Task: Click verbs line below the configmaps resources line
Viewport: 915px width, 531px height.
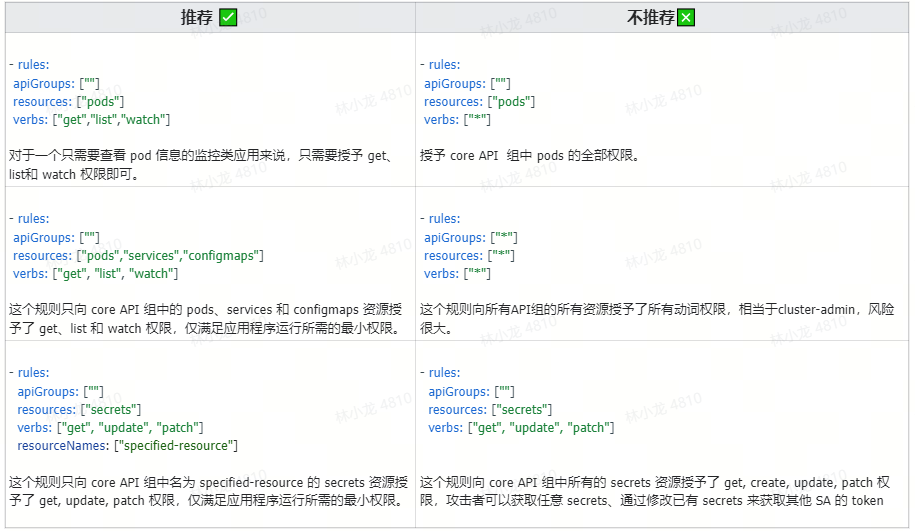Action: point(95,274)
